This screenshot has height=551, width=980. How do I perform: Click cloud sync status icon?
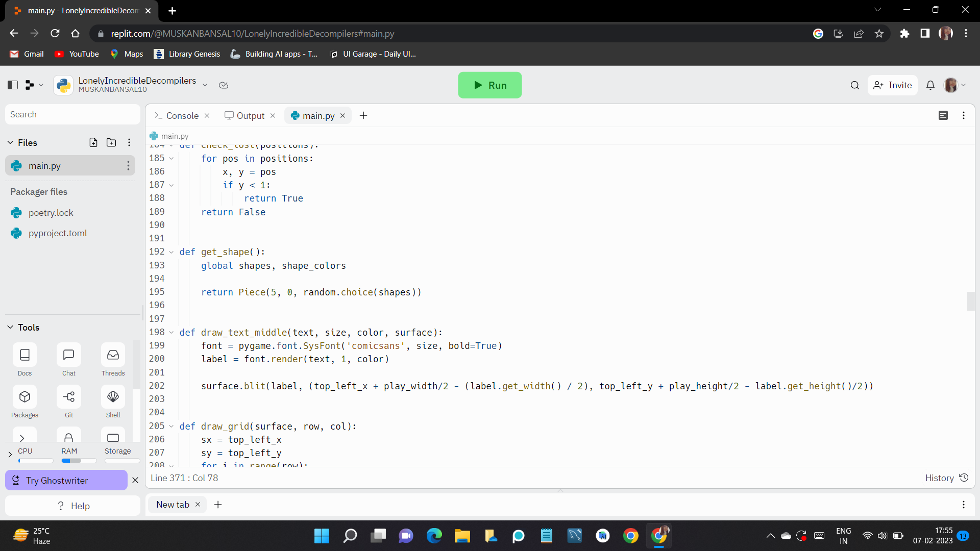coord(224,85)
